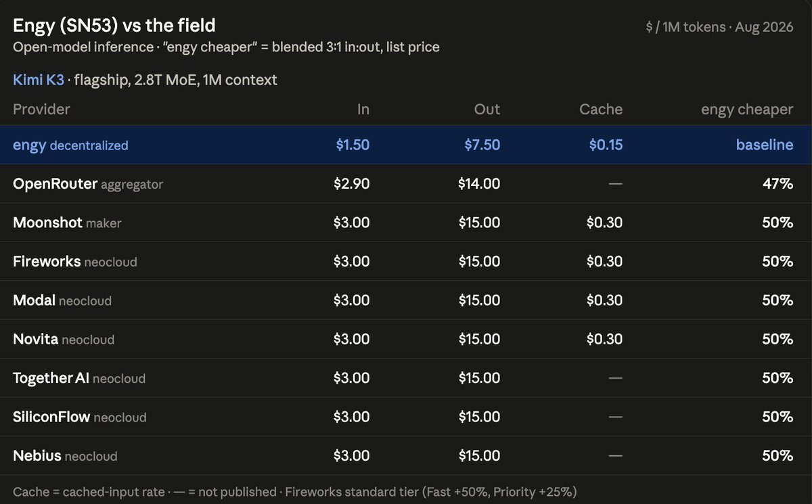
Task: Select the Novita neocloud row
Action: [406, 339]
